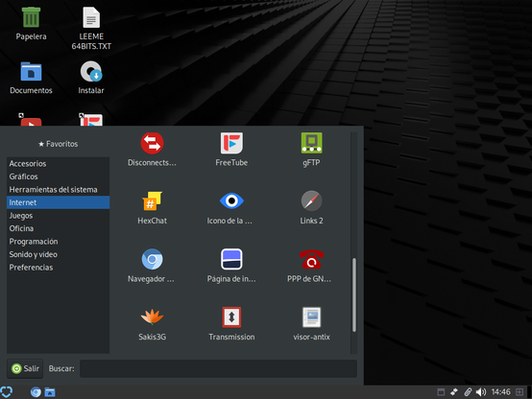Open the volume speaker tray icon
The height and width of the screenshot is (399, 532).
click(x=481, y=392)
